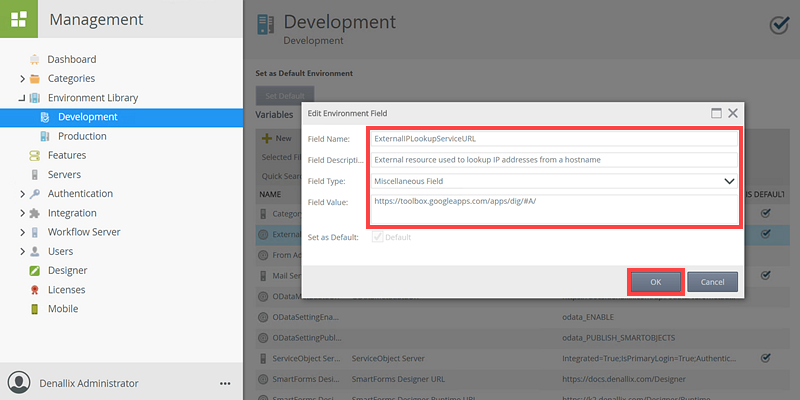Toggle Is Default check for Mail Server row
Viewport: 800px width, 400px height.
pyautogui.click(x=765, y=276)
